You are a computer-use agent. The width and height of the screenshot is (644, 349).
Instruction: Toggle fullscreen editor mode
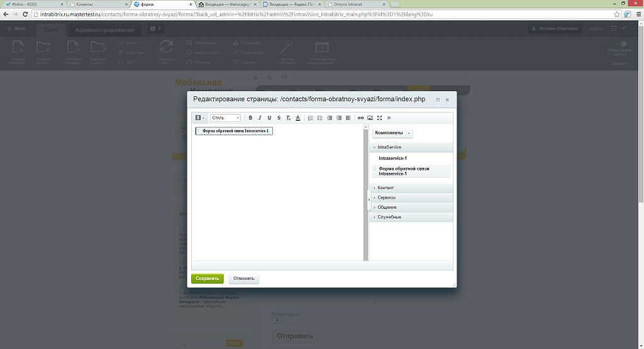379,118
